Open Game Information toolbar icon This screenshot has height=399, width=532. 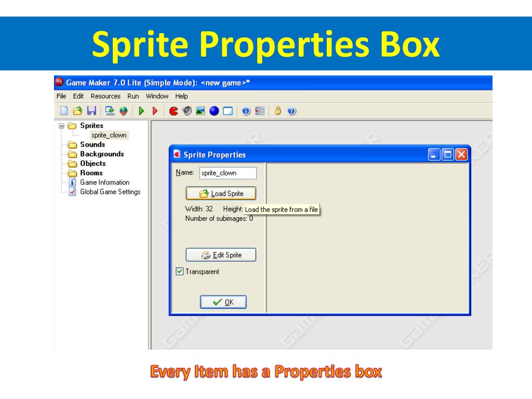point(246,111)
